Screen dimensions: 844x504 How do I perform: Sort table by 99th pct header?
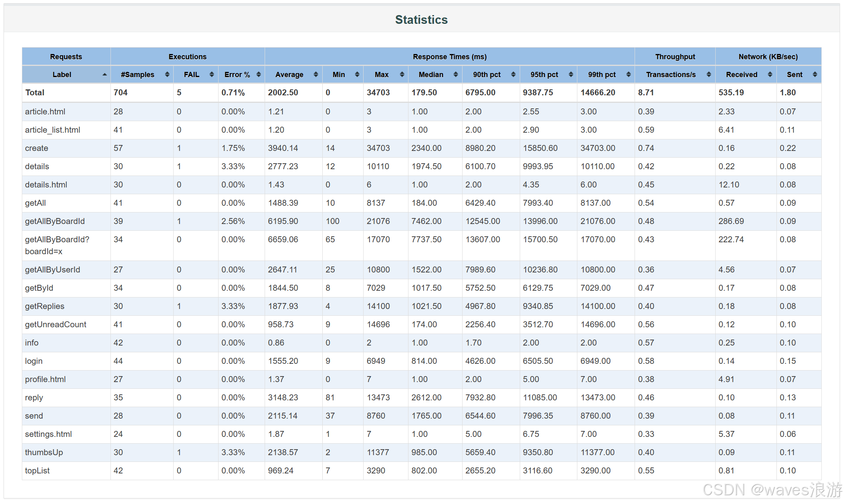pos(602,75)
